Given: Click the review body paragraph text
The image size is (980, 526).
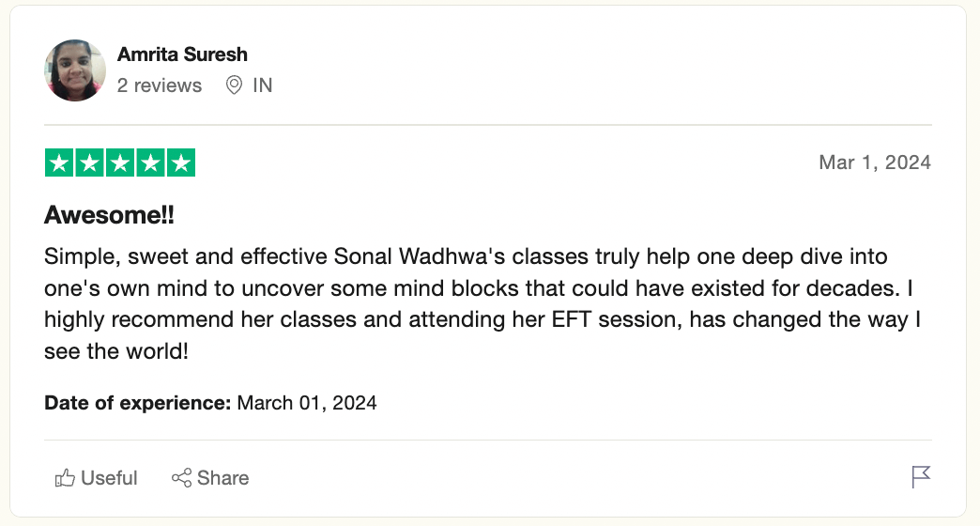Looking at the screenshot, I should point(482,303).
